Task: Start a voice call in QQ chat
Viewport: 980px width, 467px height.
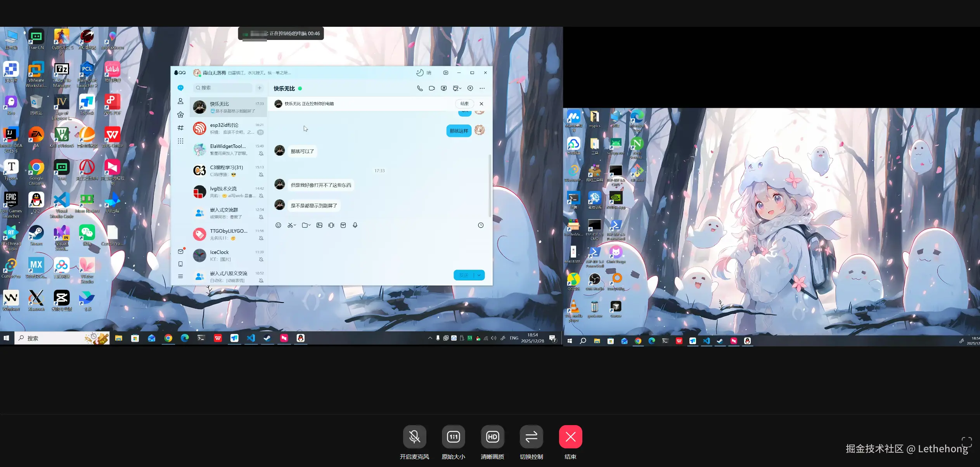Action: (x=420, y=88)
